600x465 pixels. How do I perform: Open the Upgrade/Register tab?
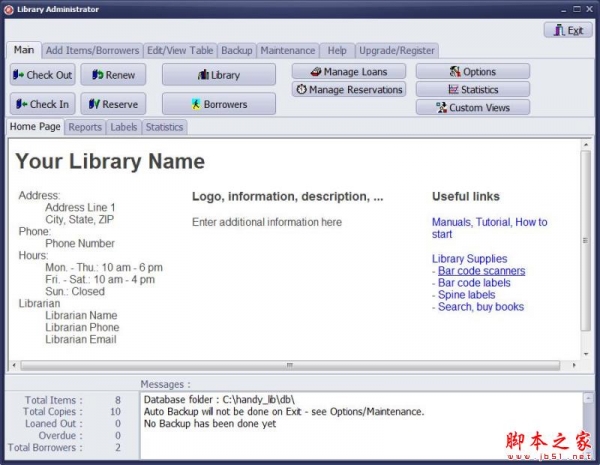[x=397, y=51]
